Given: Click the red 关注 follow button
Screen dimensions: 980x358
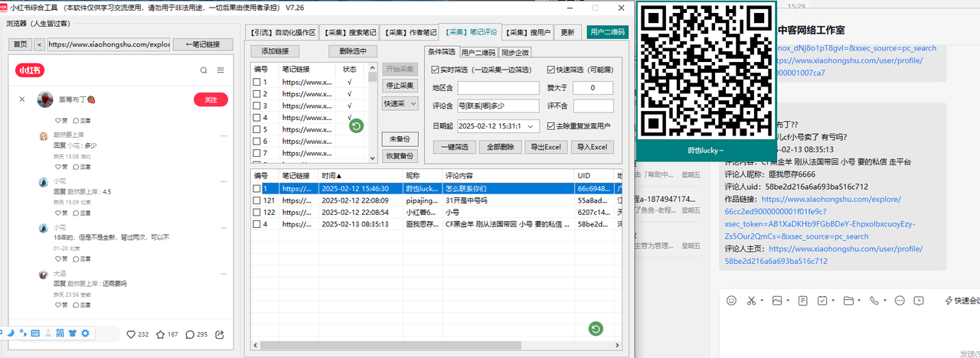Looking at the screenshot, I should pos(211,99).
